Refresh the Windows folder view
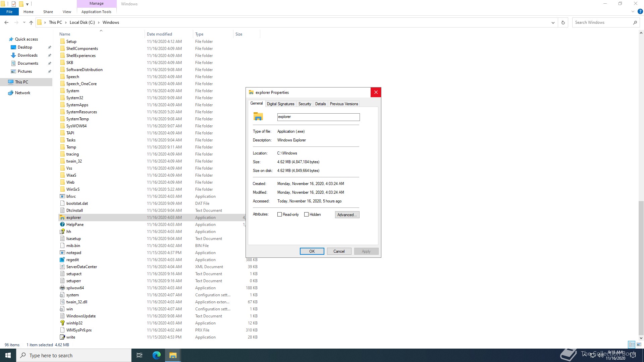 click(x=563, y=22)
